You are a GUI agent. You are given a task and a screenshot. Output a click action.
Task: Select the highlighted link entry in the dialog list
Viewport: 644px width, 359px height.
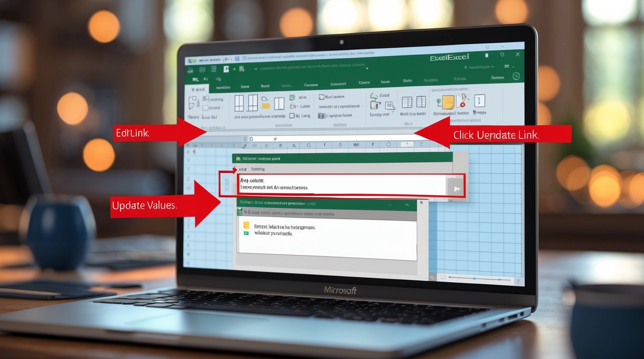click(x=343, y=184)
